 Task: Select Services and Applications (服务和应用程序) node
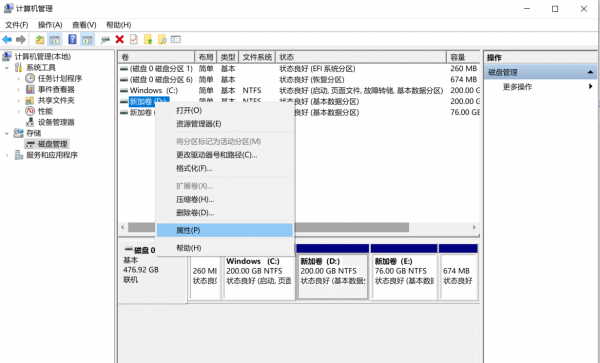52,155
